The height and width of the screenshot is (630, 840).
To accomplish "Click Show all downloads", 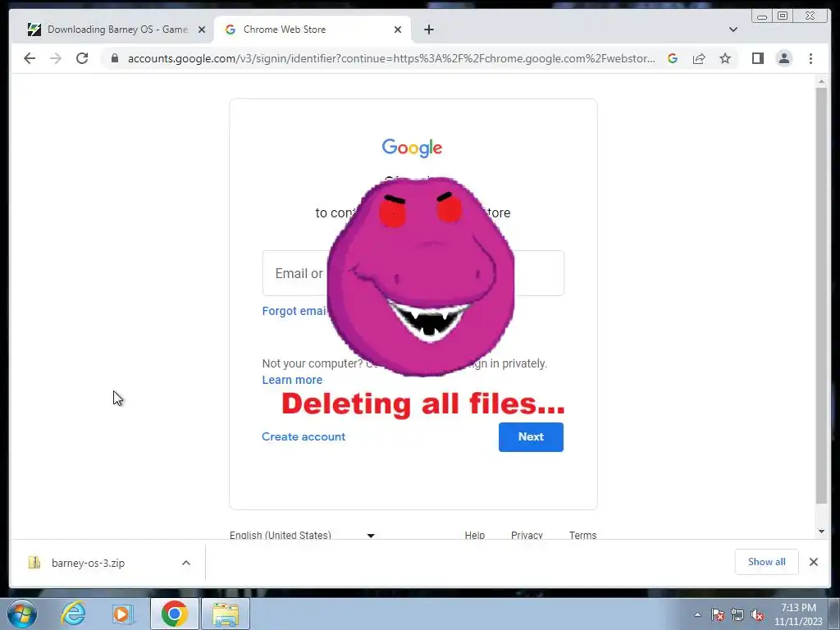I will pyautogui.click(x=767, y=561).
